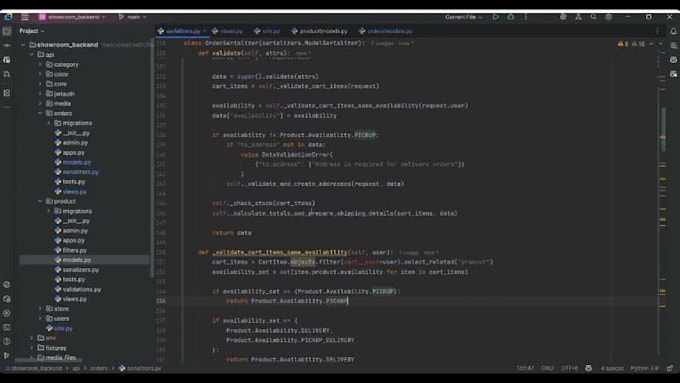Open the Structure tool window icon

click(x=7, y=93)
